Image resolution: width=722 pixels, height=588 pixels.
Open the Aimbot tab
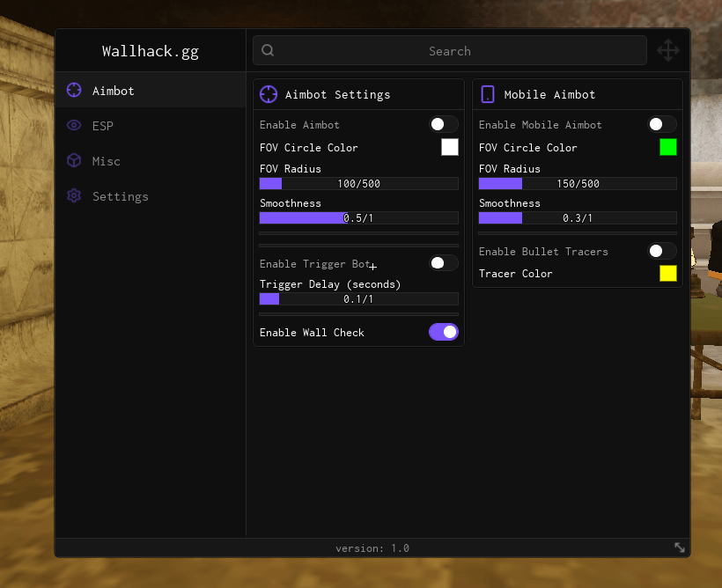coord(151,91)
